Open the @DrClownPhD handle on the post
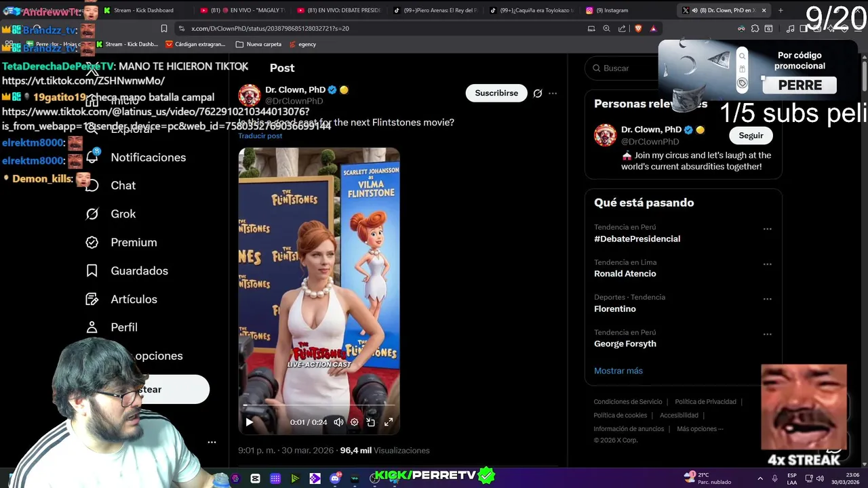Viewport: 868px width, 488px height. tap(294, 101)
